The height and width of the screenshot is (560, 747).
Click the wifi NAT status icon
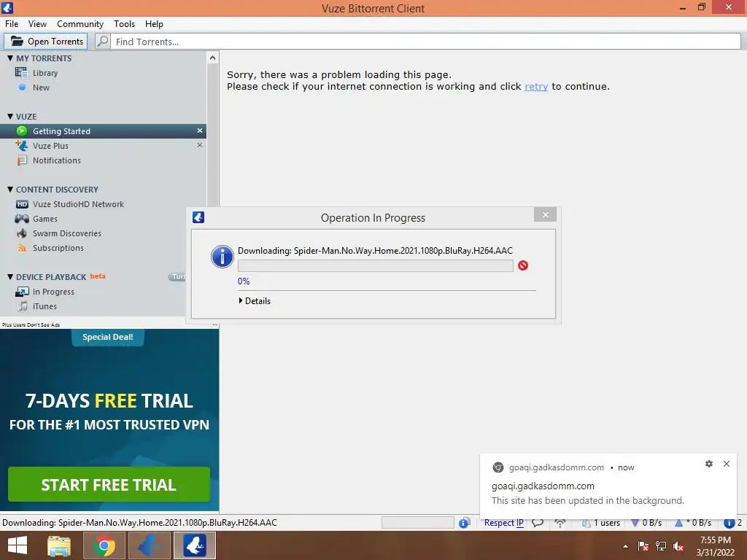(x=560, y=523)
